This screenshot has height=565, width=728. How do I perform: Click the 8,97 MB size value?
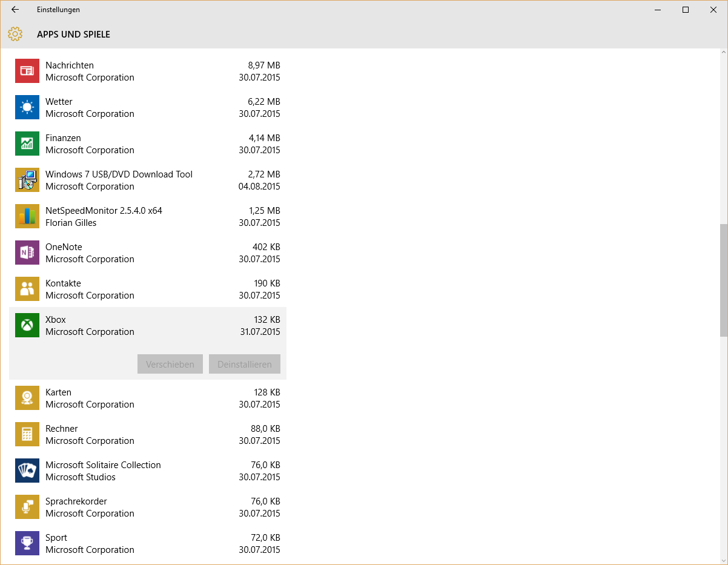coord(264,65)
